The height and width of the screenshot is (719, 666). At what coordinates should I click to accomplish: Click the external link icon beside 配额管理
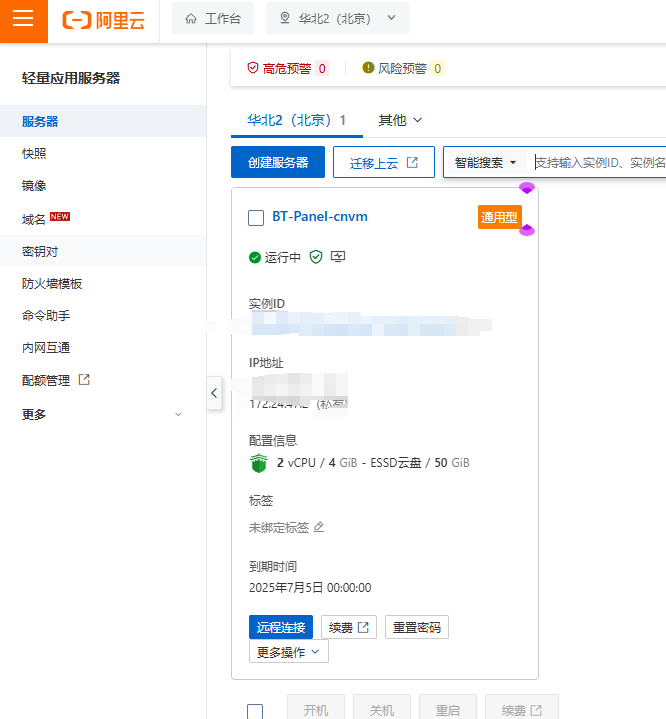tap(84, 380)
